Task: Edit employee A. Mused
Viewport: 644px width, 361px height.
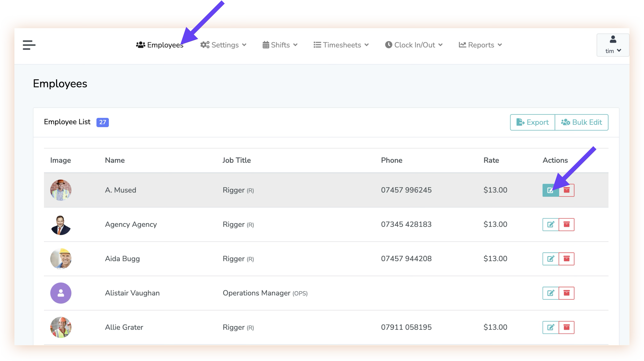Action: point(550,190)
